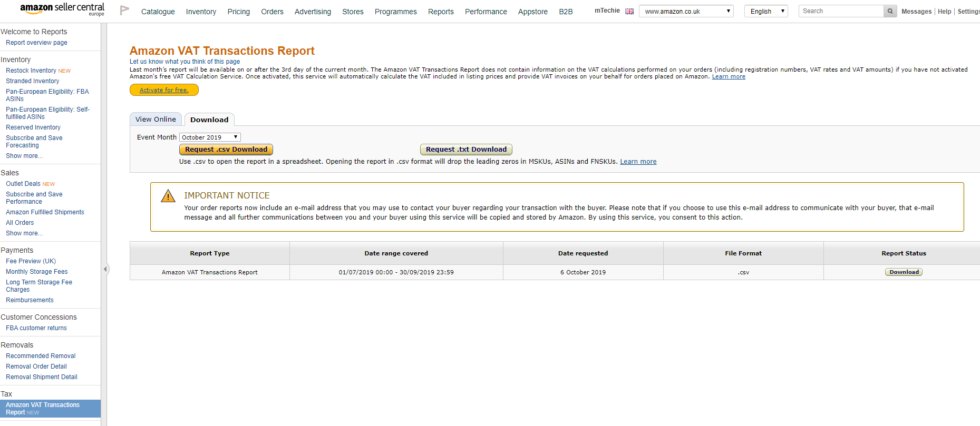The height and width of the screenshot is (426, 980).
Task: Open FBA customer returns link
Action: pos(36,328)
